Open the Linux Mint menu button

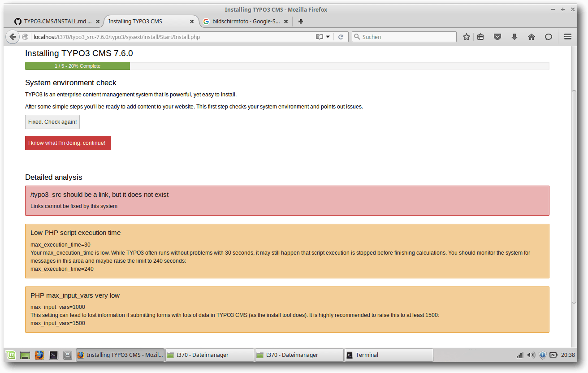point(11,355)
